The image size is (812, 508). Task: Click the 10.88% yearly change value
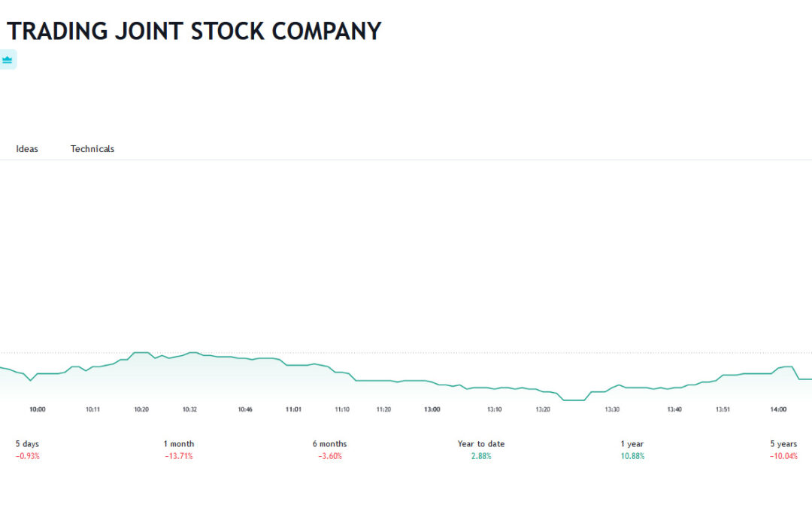(x=632, y=456)
